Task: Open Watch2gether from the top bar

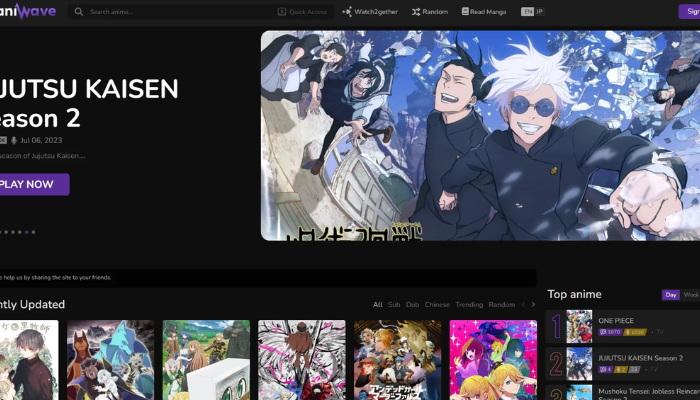Action: pos(370,12)
